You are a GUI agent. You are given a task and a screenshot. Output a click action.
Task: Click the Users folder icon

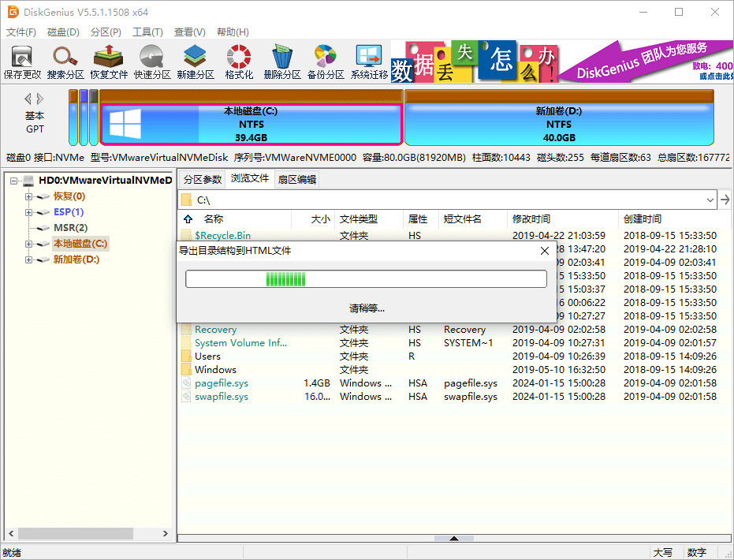point(186,357)
